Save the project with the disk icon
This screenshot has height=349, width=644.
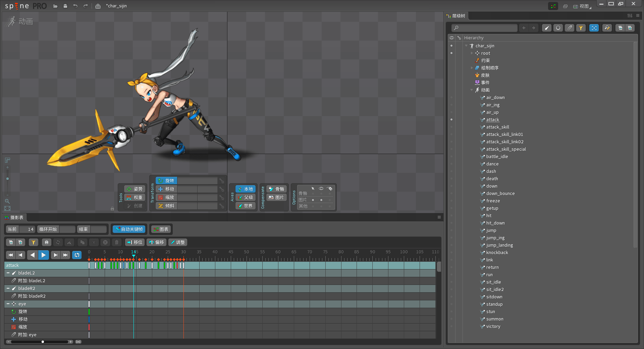65,6
